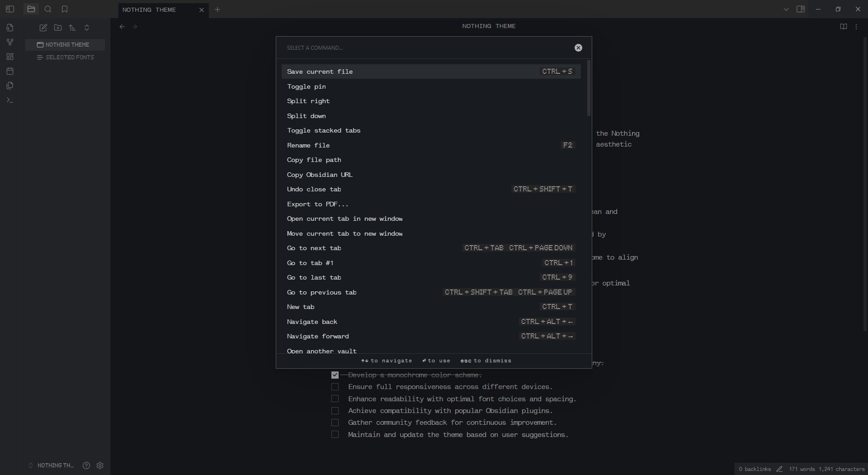The height and width of the screenshot is (475, 868).
Task: Check 'Achieve compatibility with popular Obsidian plugins'
Action: [x=335, y=411]
